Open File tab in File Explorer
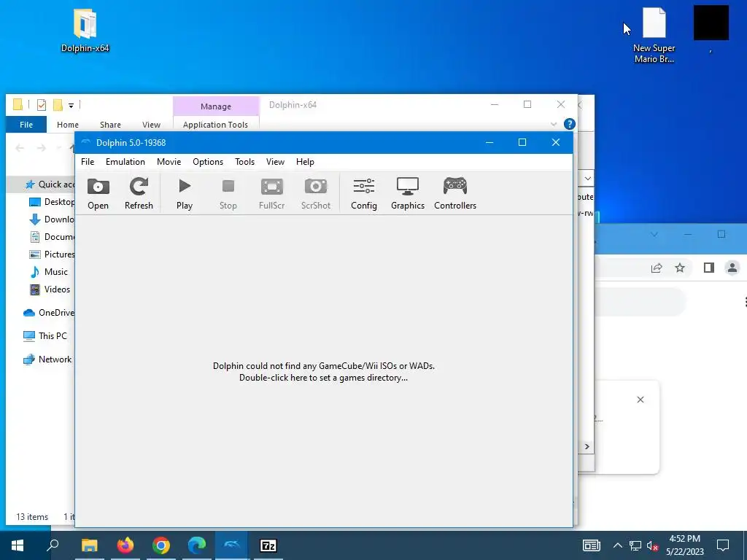Image resolution: width=747 pixels, height=560 pixels. [x=26, y=125]
